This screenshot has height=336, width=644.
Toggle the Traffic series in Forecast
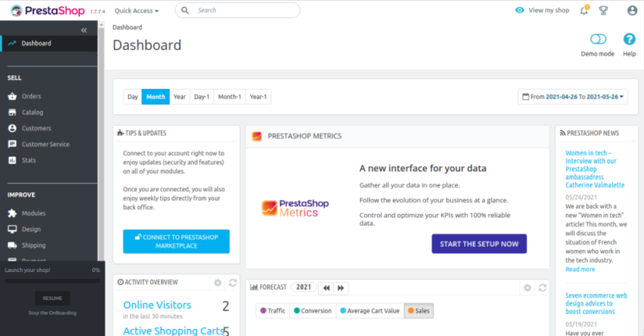coord(272,311)
